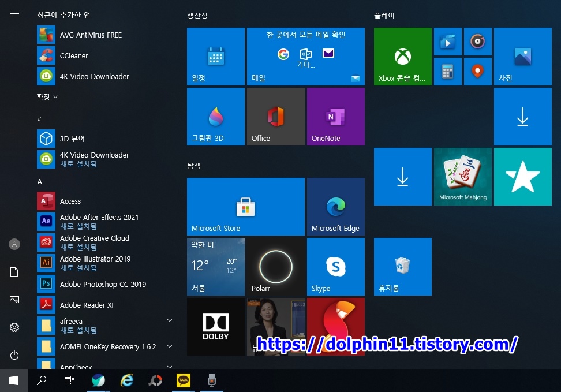Open the Groove Music small tile
Screen dimensions: 561x392
pyautogui.click(x=478, y=42)
